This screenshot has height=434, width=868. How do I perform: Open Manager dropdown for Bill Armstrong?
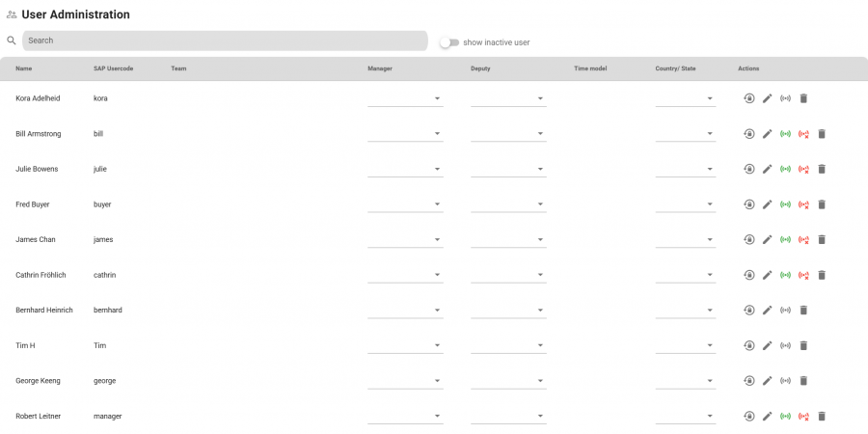click(x=405, y=134)
